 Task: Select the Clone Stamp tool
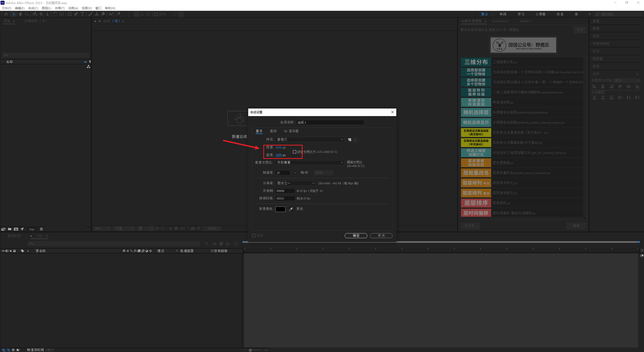tap(96, 14)
